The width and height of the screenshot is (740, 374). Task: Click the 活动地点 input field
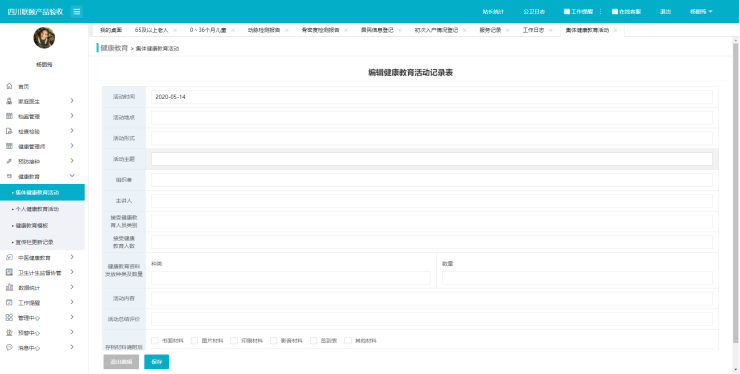click(432, 118)
